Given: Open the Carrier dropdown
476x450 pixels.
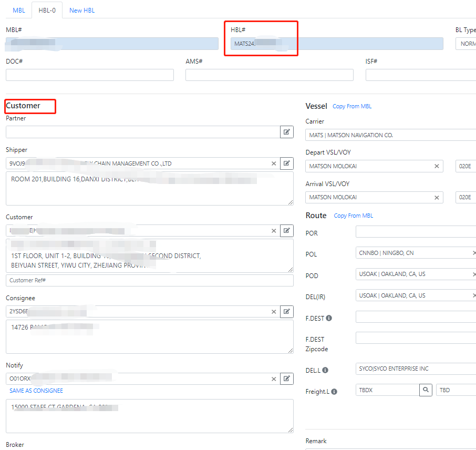Looking at the screenshot, I should click(390, 135).
